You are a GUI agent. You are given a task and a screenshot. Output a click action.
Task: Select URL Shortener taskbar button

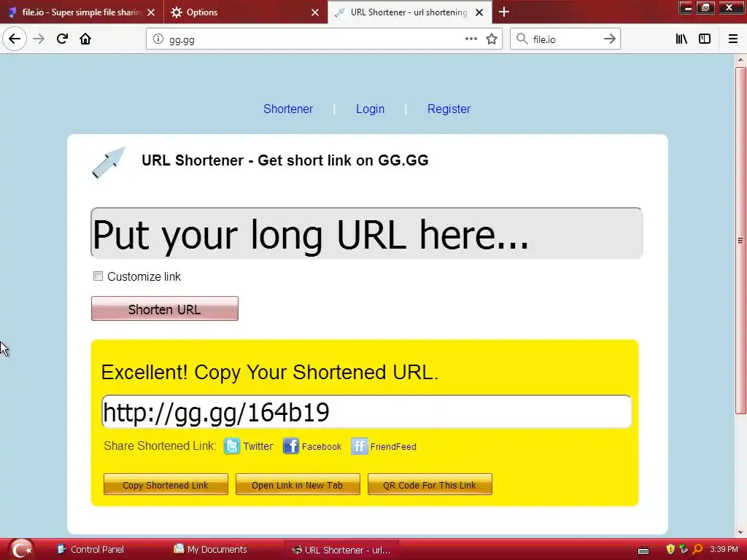pos(341,550)
